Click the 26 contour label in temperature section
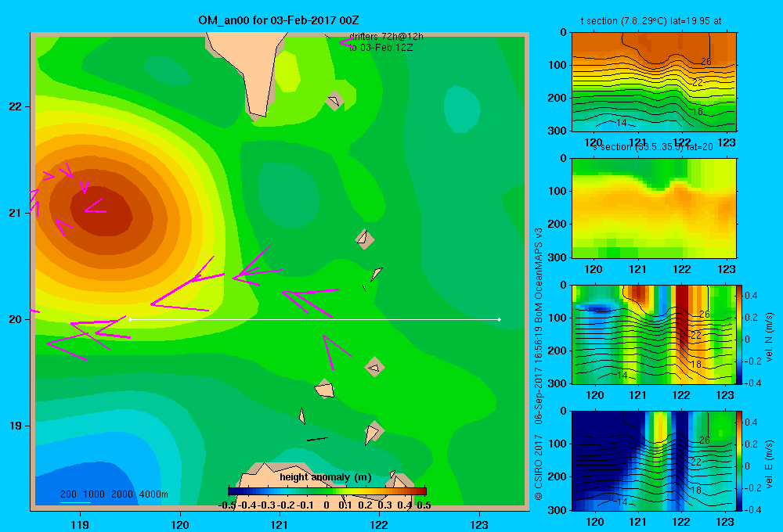The image size is (783, 532). 706,61
